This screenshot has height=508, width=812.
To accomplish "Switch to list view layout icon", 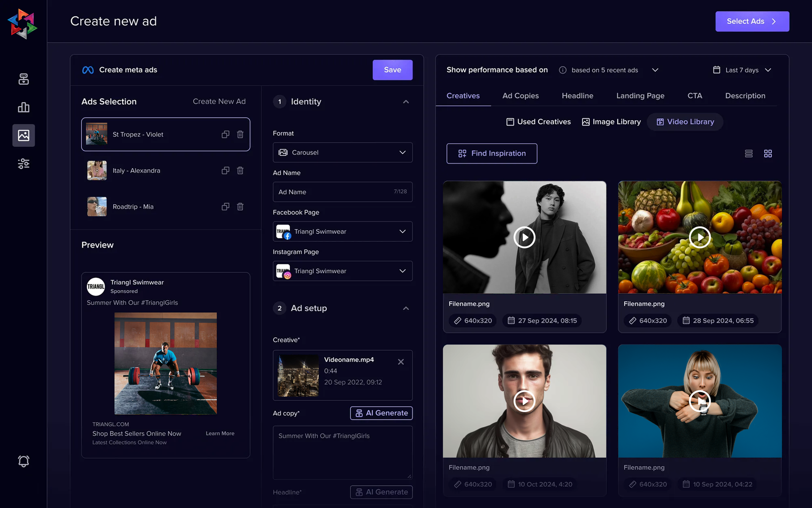I will [749, 153].
